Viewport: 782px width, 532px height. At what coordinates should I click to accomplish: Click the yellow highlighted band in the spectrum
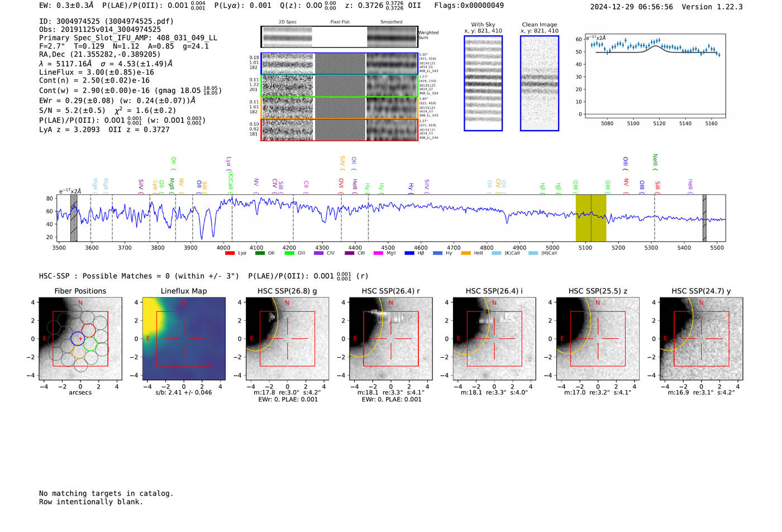591,218
